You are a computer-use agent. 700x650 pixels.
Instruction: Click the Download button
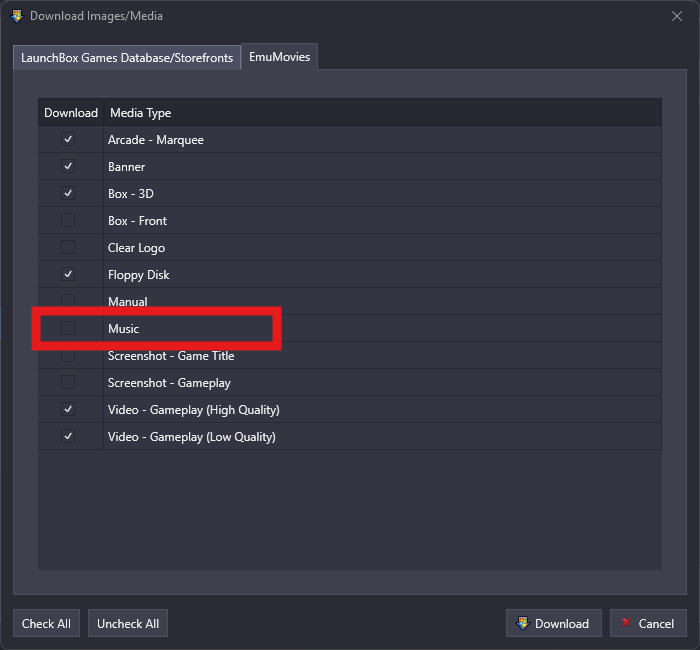point(554,623)
